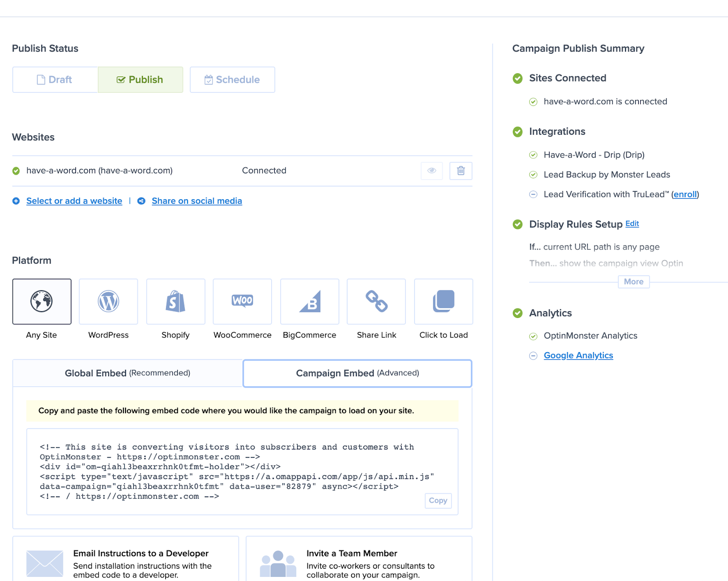Click the Publish Status heading
This screenshot has width=728, height=581.
[45, 49]
